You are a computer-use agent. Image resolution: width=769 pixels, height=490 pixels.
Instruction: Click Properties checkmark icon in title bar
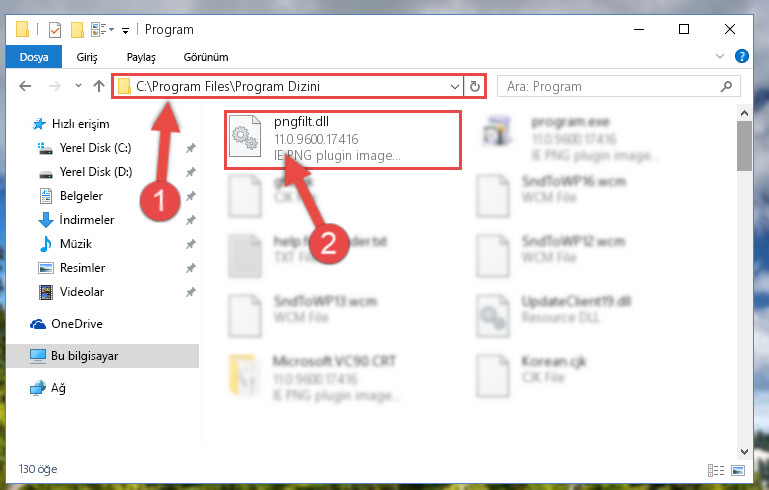pyautogui.click(x=54, y=30)
